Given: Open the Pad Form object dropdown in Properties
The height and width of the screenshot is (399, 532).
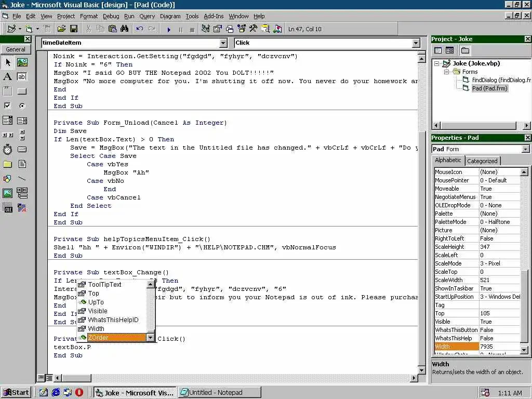Looking at the screenshot, I should (x=526, y=149).
